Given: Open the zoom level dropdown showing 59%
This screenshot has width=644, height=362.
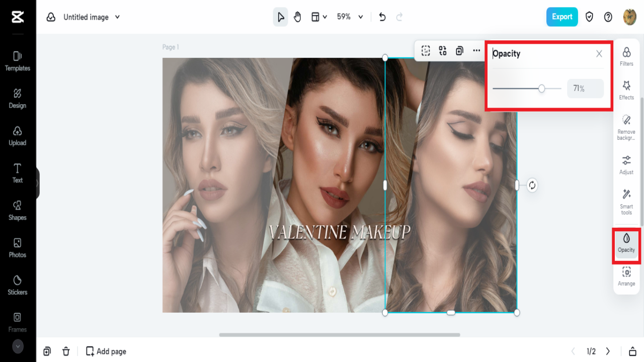Looking at the screenshot, I should (x=350, y=17).
